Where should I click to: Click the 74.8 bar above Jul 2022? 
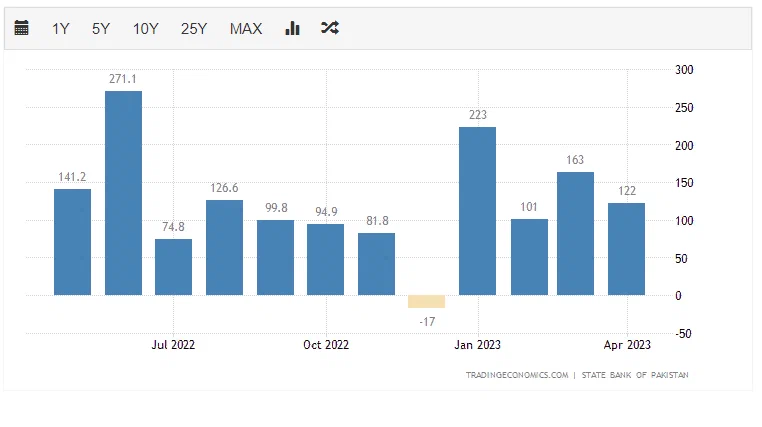click(x=173, y=267)
